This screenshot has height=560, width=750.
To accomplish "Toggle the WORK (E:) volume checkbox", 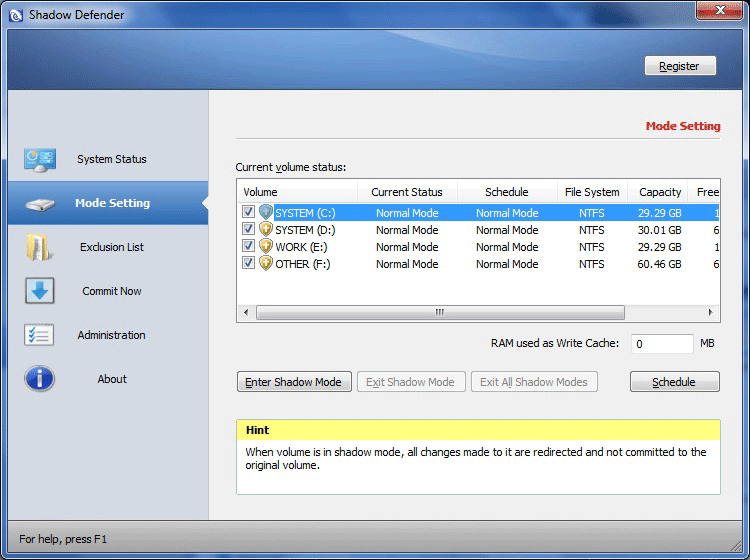I will click(x=248, y=246).
